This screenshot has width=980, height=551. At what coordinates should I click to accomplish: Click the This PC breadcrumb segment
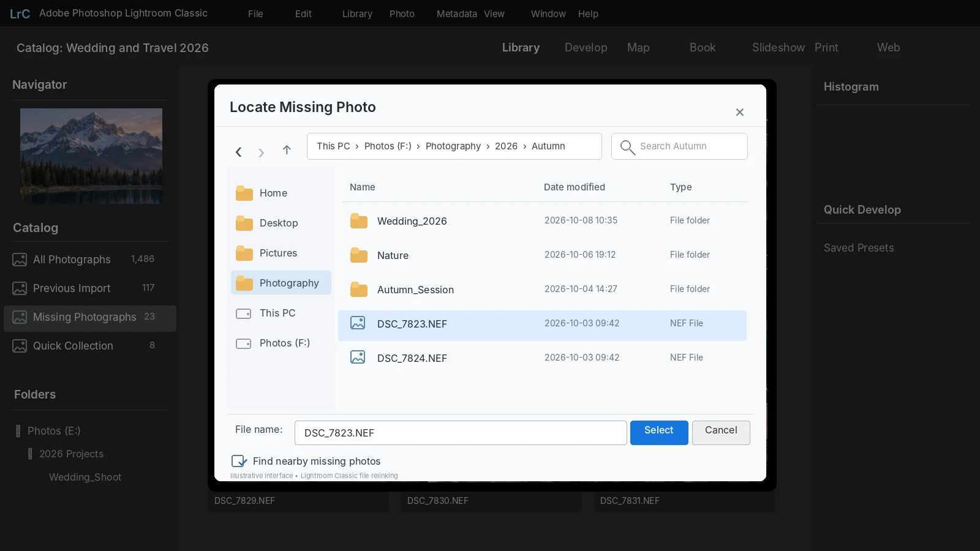click(x=333, y=146)
